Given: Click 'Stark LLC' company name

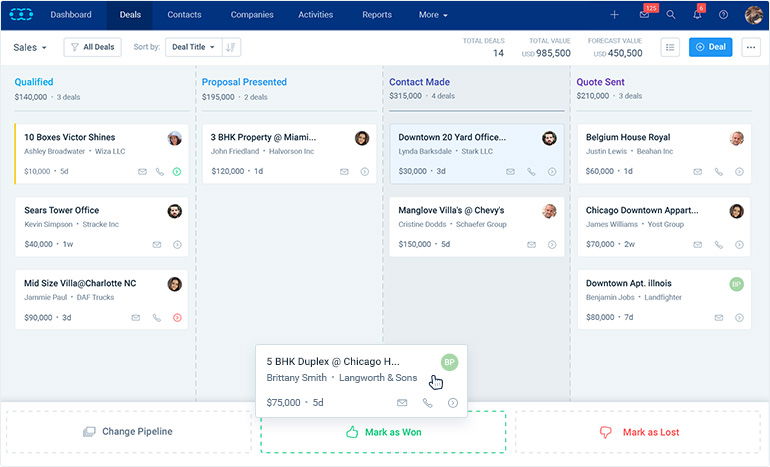Looking at the screenshot, I should click(x=477, y=151).
